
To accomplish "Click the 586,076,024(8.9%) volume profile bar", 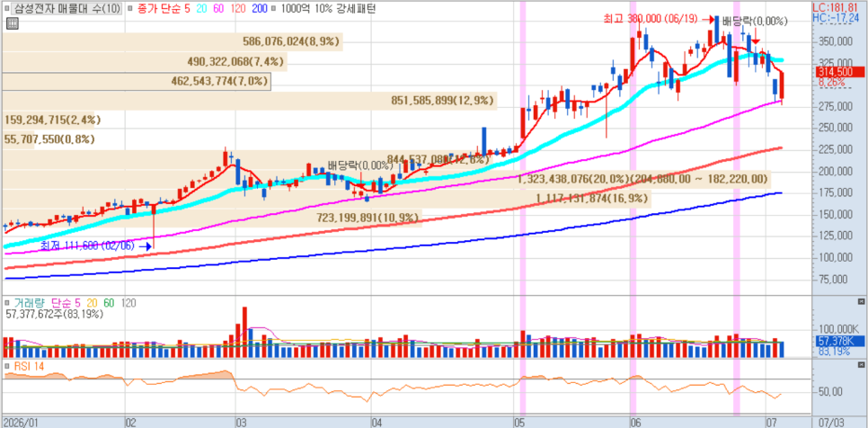I will coord(173,41).
